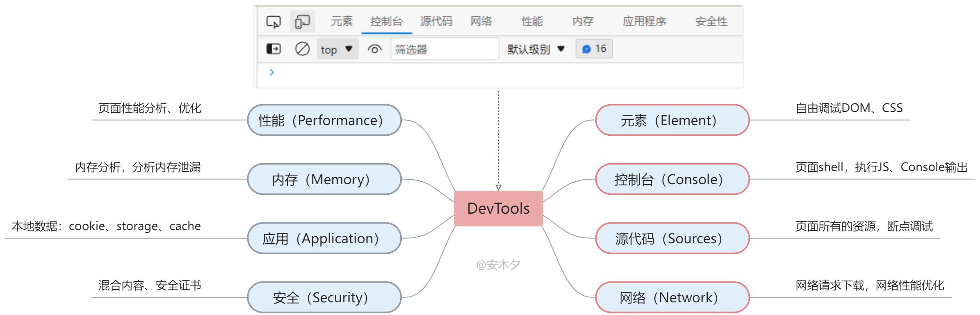The image size is (980, 315).
Task: Select the 应用程序 tab
Action: tap(644, 21)
